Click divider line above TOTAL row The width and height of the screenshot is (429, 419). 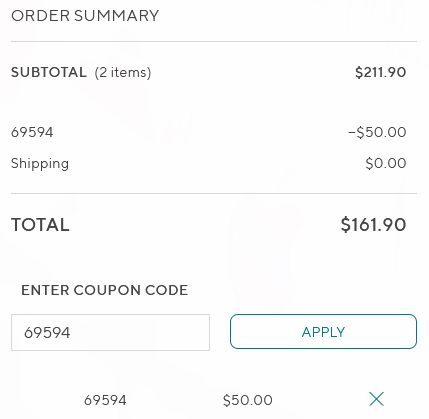214,193
